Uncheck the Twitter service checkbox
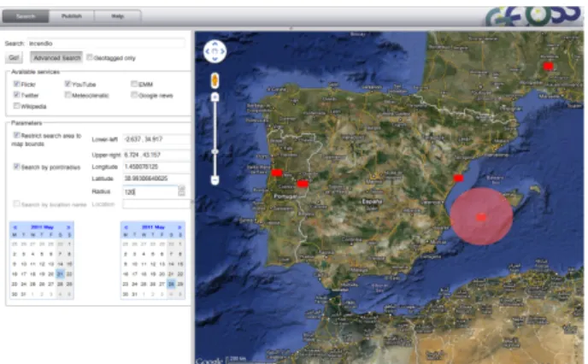Screen dimensions: 588x364 (x=16, y=94)
